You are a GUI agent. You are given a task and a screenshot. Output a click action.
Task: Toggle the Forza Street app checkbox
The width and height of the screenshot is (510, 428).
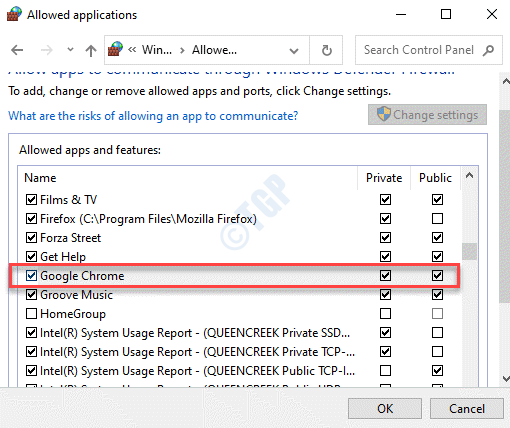pos(31,238)
